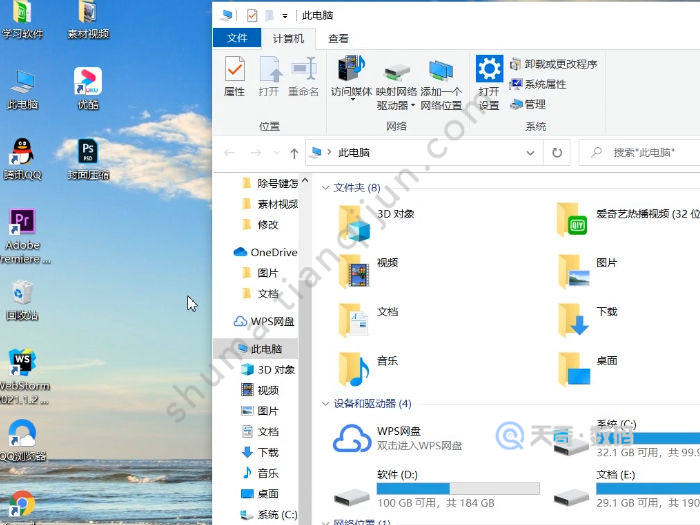Viewport: 700px width, 525px height.
Task: Select WPS网盘 in navigation pane
Action: [264, 321]
